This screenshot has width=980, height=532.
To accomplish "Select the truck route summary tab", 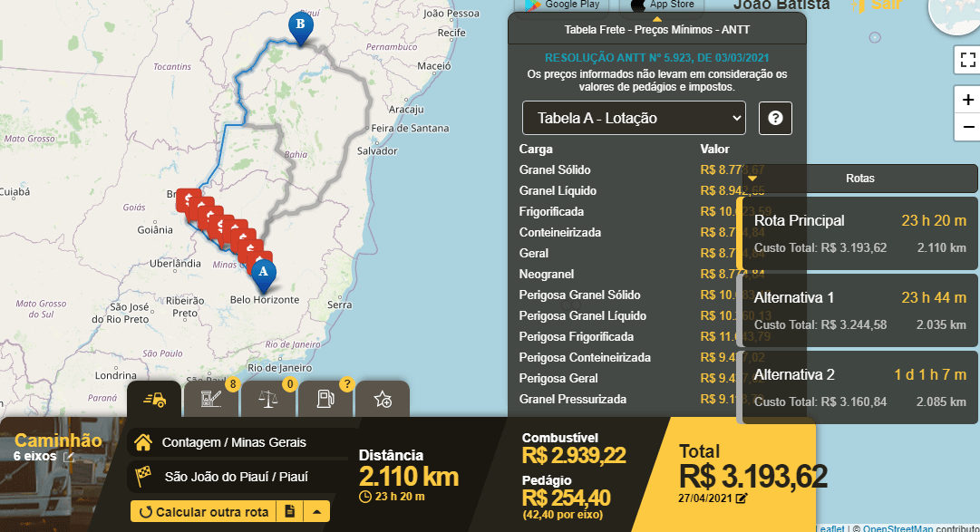I will pos(154,399).
